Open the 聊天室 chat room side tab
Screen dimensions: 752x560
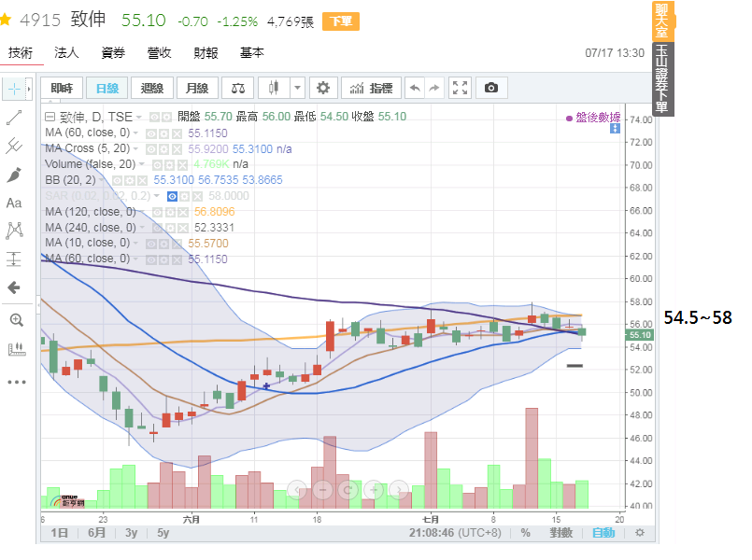coord(662,21)
